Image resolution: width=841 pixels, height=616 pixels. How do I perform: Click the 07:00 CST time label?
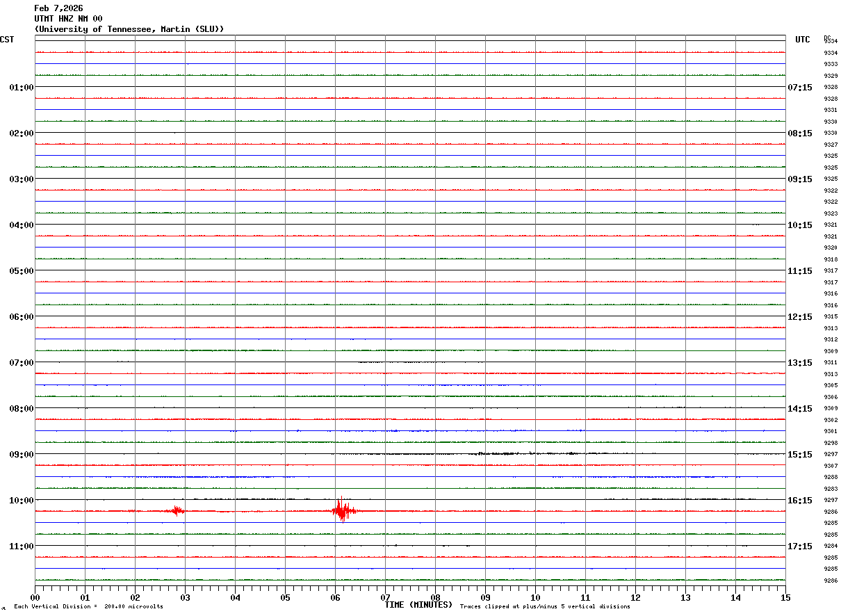coord(22,362)
